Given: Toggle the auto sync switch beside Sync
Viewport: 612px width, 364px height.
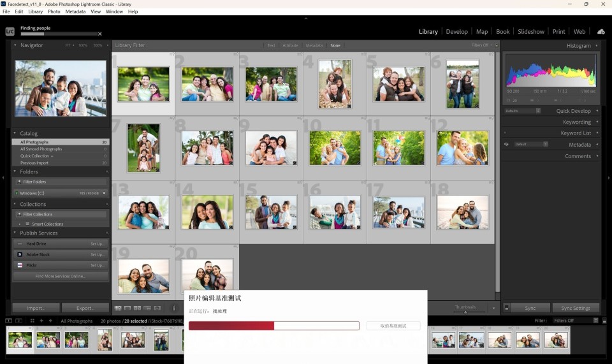Looking at the screenshot, I should (x=506, y=308).
